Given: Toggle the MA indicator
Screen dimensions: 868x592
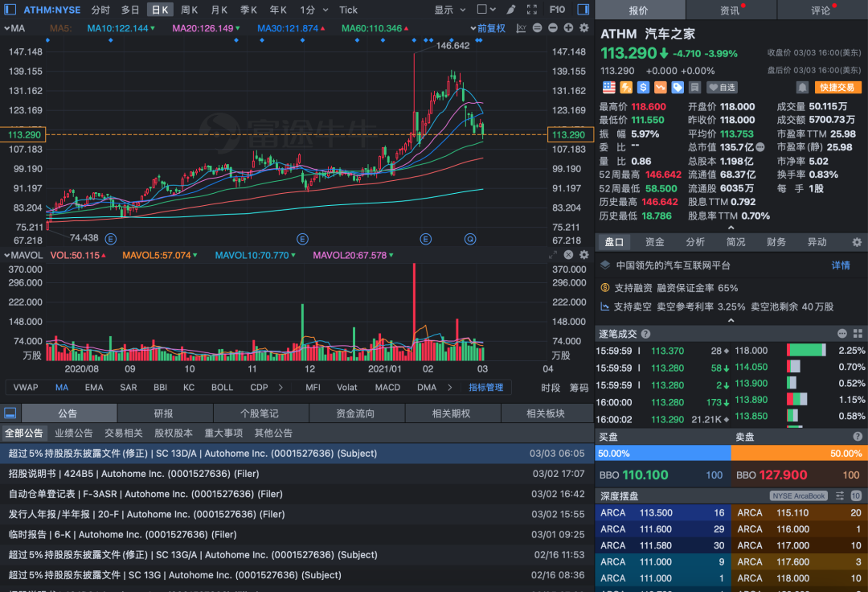Looking at the screenshot, I should (61, 387).
